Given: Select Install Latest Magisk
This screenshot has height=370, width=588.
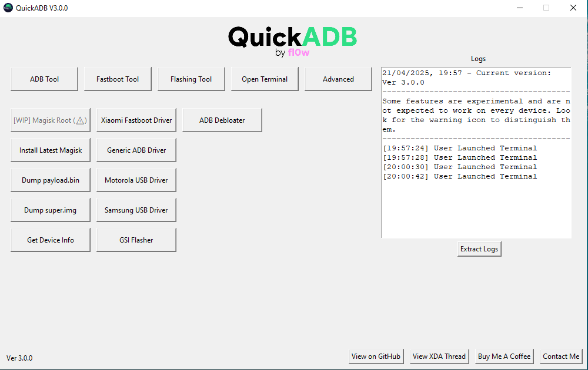Looking at the screenshot, I should pos(50,150).
